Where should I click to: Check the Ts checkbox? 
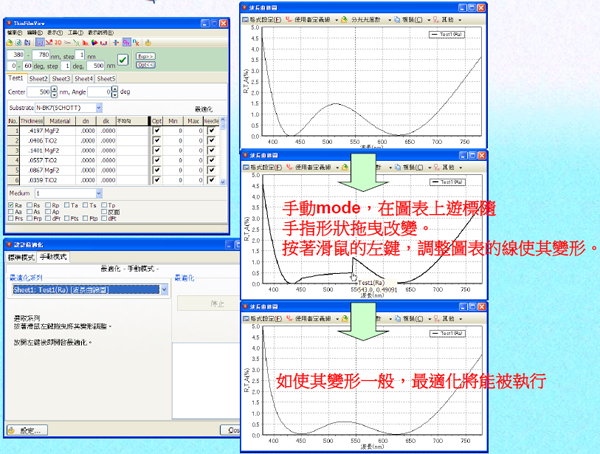click(x=85, y=205)
